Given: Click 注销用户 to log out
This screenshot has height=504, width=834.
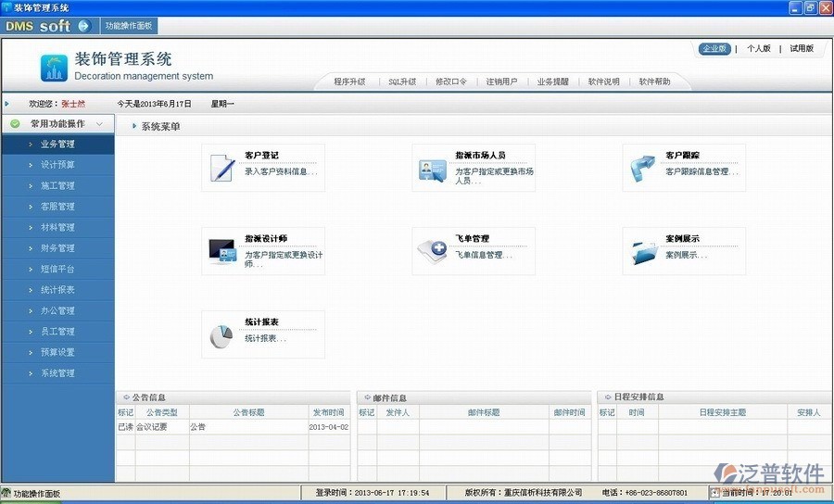Looking at the screenshot, I should (502, 82).
